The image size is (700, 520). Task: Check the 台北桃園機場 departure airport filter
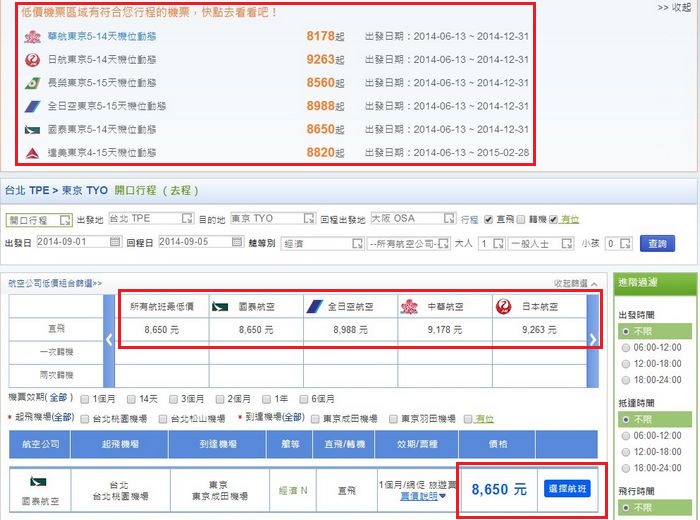[x=84, y=419]
